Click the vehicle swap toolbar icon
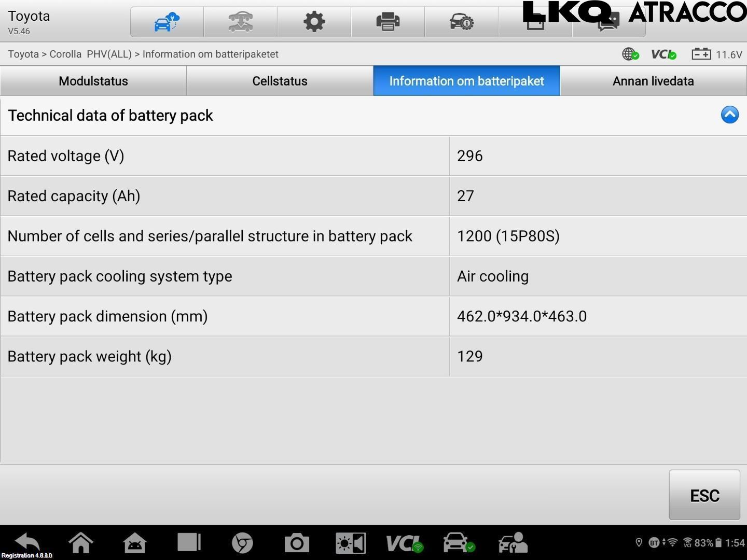Viewport: 747px width, 560px height. (x=240, y=22)
